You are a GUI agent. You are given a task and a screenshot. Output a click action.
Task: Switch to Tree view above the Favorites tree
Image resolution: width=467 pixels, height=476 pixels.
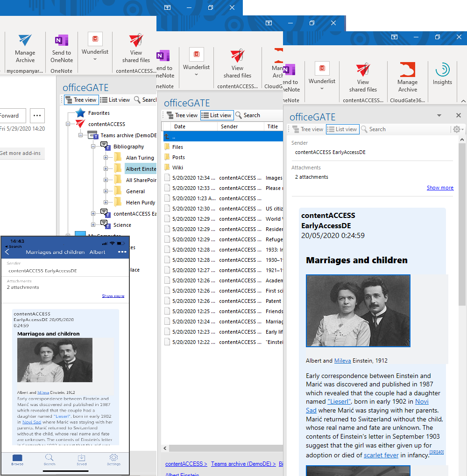(81, 100)
